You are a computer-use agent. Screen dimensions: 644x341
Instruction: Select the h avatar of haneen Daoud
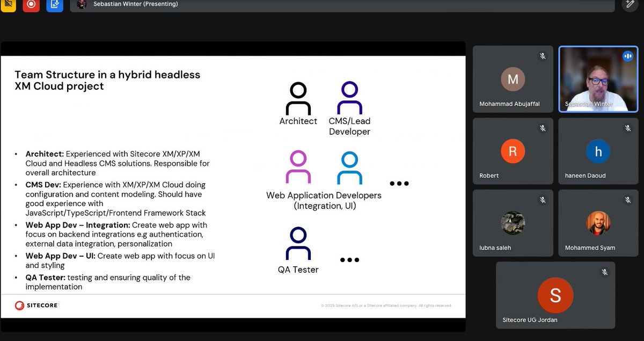pos(598,151)
